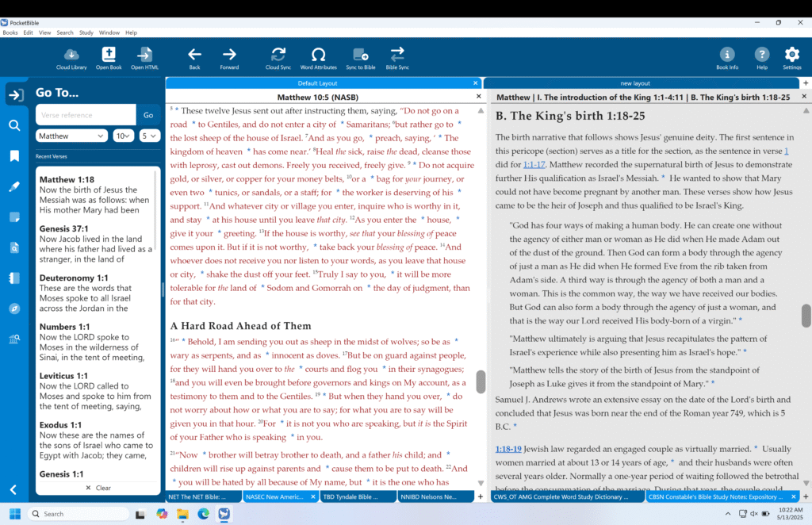
Task: Select recent verse Leviticus 1:1
Action: (x=95, y=392)
